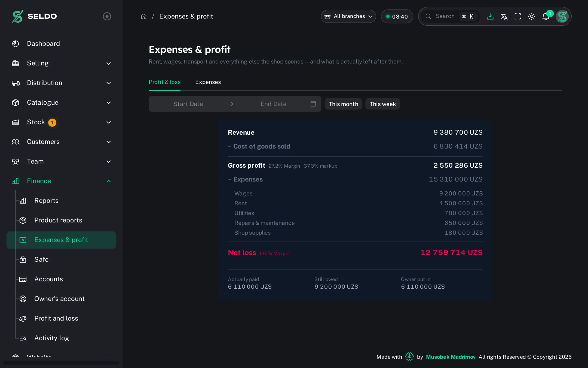The height and width of the screenshot is (368, 588).
Task: Filter by This month
Action: pos(343,104)
